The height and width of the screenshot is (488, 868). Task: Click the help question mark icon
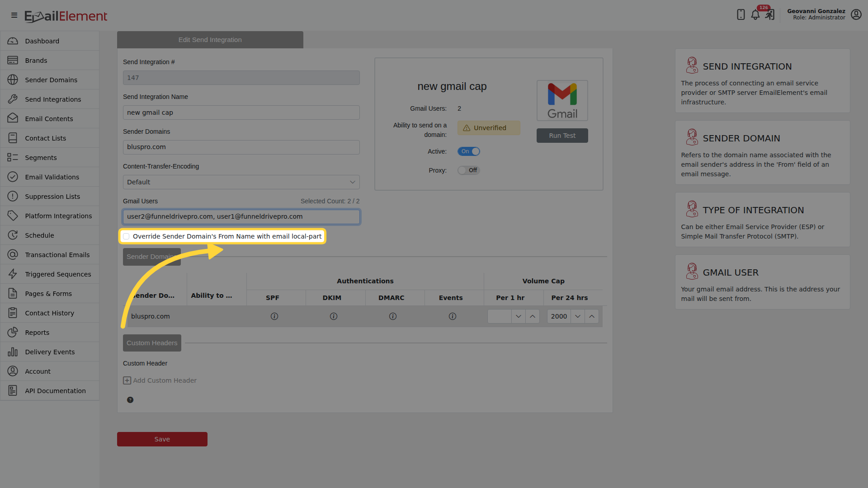pos(130,400)
